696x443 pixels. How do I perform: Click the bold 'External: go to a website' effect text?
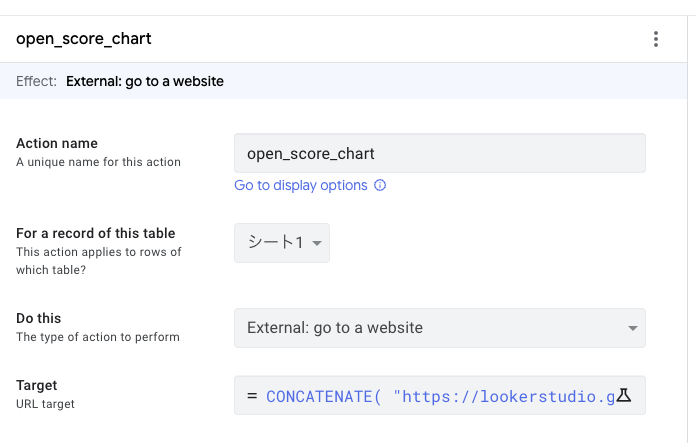pos(145,81)
